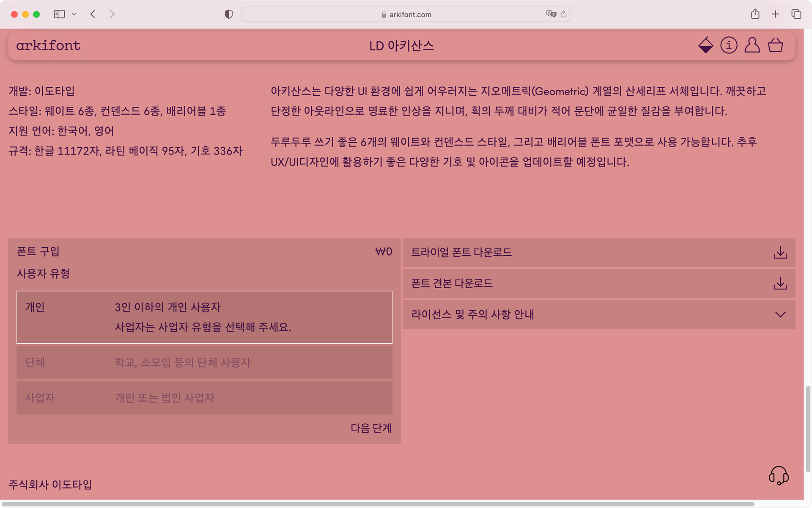Viewport: 812px width, 508px height.
Task: Click 다음 단계 next step button
Action: [371, 428]
